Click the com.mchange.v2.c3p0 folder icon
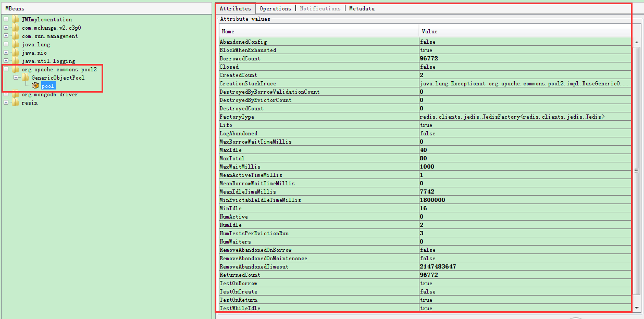 pos(16,28)
